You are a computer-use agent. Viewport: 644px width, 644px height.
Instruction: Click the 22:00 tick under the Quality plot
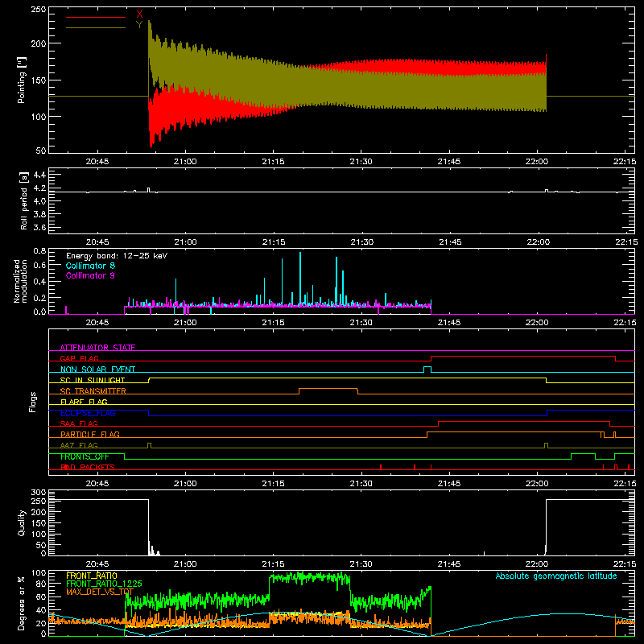click(x=537, y=564)
